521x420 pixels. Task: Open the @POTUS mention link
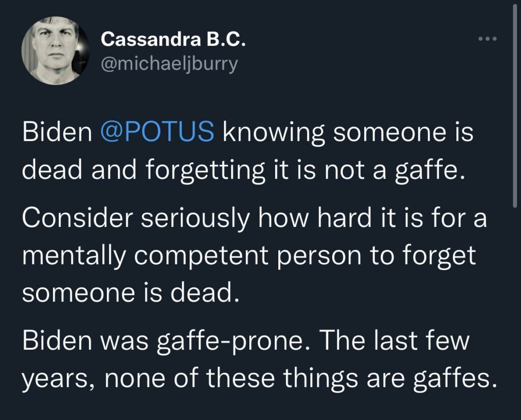[x=157, y=133]
